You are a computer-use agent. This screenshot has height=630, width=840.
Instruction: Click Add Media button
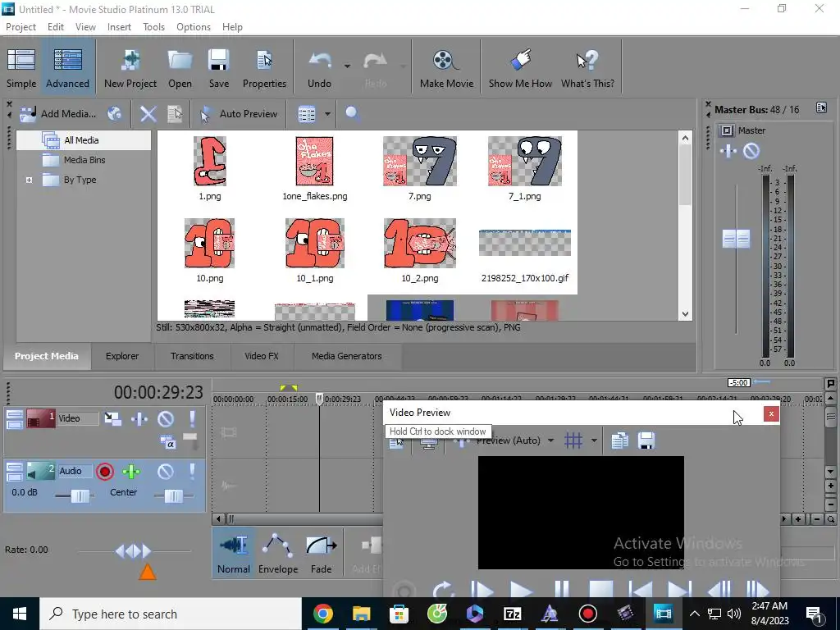[58, 113]
